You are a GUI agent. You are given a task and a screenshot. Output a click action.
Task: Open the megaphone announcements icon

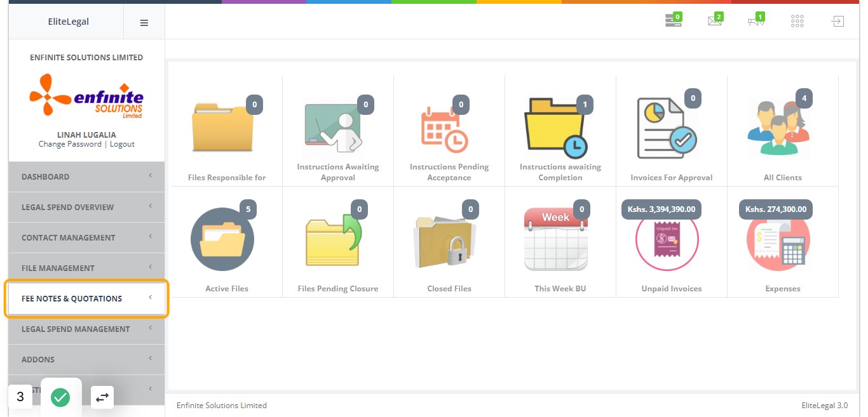click(x=756, y=21)
